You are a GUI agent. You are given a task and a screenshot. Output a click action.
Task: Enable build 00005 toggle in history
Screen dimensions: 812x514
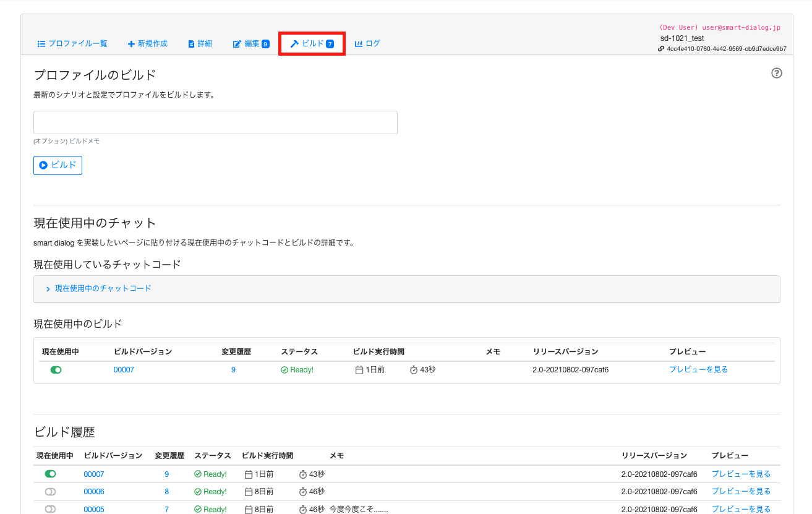51,509
